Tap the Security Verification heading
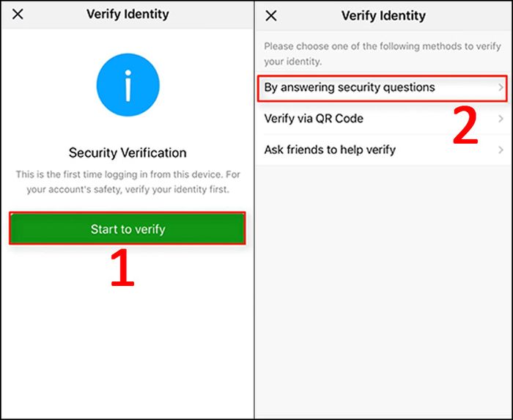513x420 pixels. coord(128,152)
